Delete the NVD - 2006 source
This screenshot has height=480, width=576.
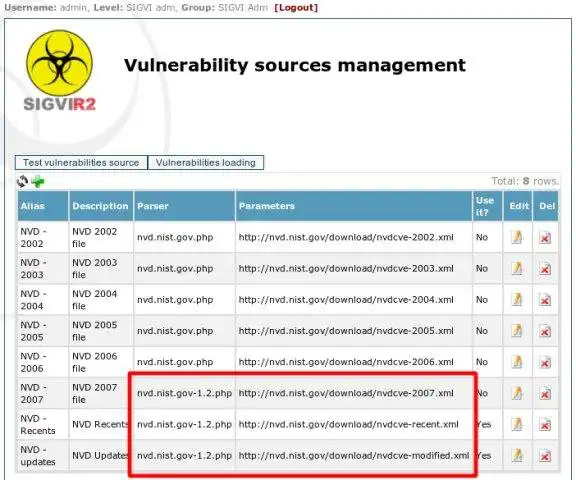(x=545, y=362)
